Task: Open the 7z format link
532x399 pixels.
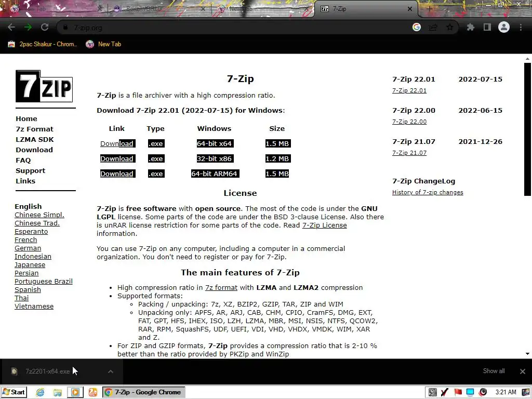Action: [221, 288]
